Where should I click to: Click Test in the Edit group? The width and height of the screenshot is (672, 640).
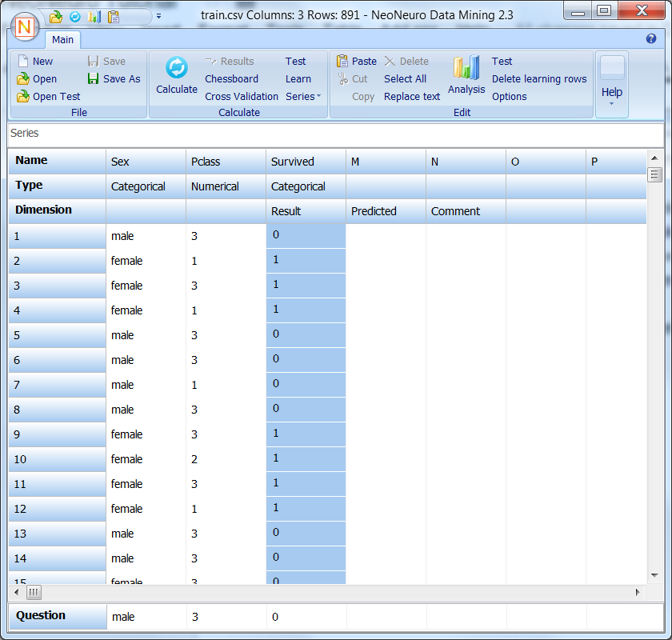tap(502, 62)
